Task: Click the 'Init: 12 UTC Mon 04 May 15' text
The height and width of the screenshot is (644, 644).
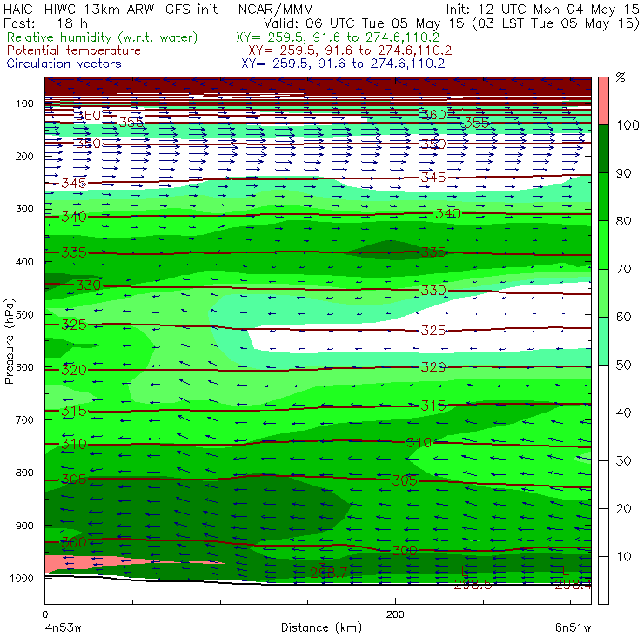Action: pyautogui.click(x=542, y=9)
